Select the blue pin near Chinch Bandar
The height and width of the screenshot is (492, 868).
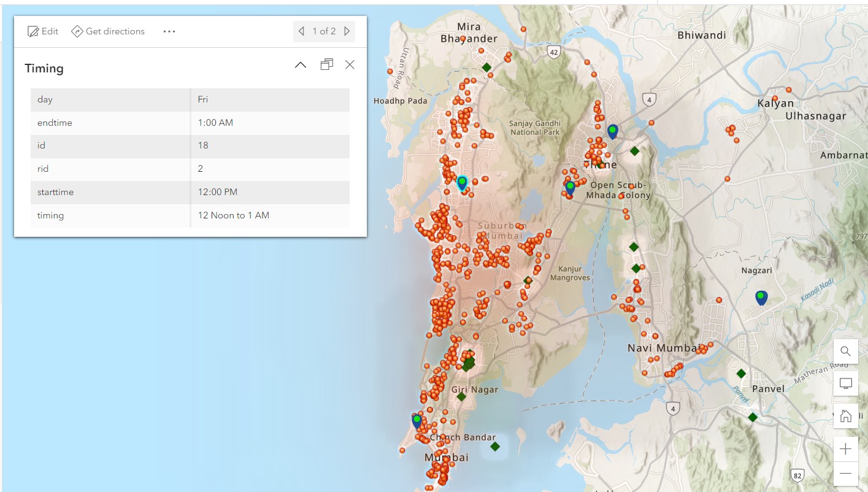coord(417,420)
